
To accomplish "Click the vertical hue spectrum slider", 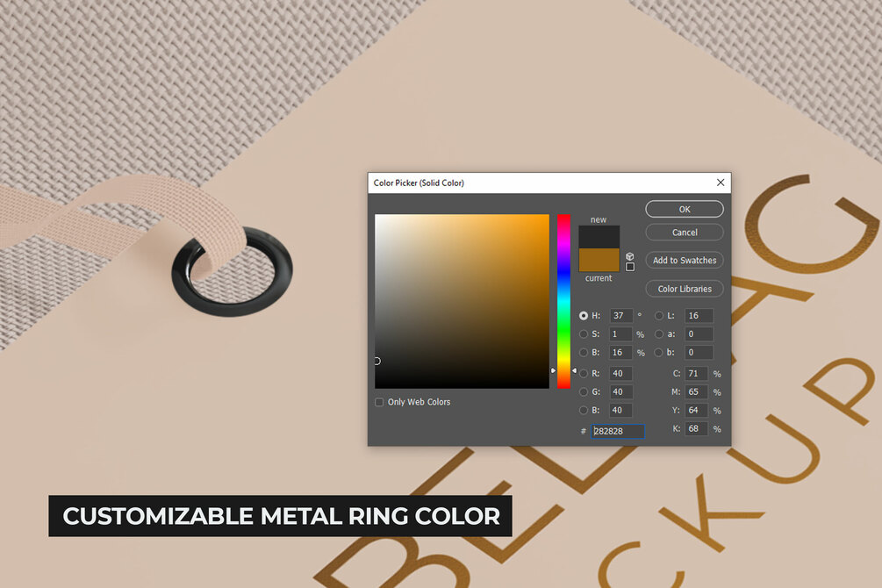I will [x=563, y=301].
